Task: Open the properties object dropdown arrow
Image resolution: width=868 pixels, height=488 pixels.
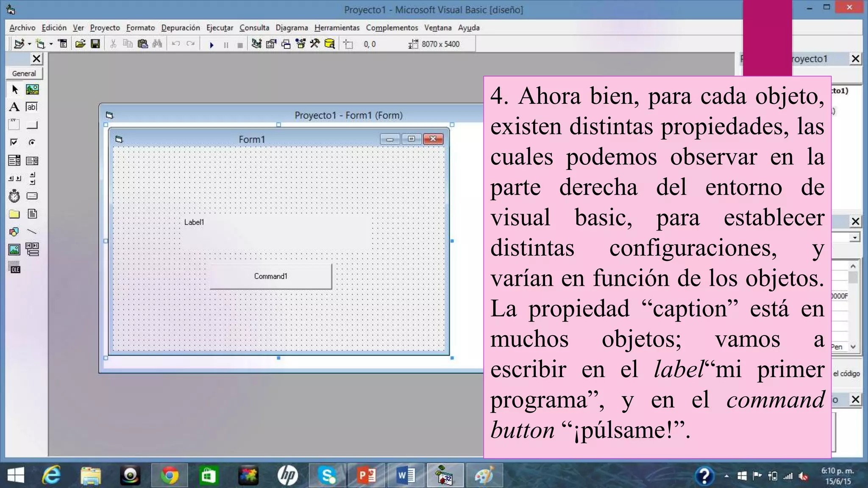Action: (854, 238)
